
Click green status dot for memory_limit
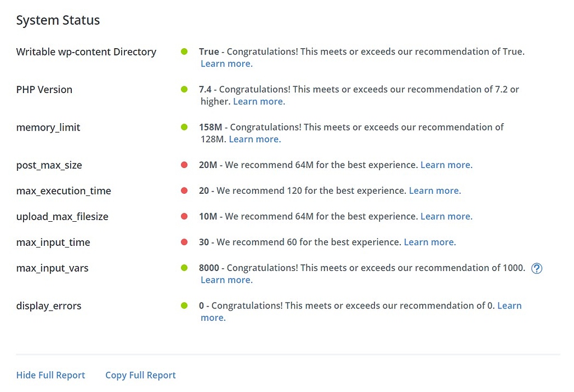[184, 127]
